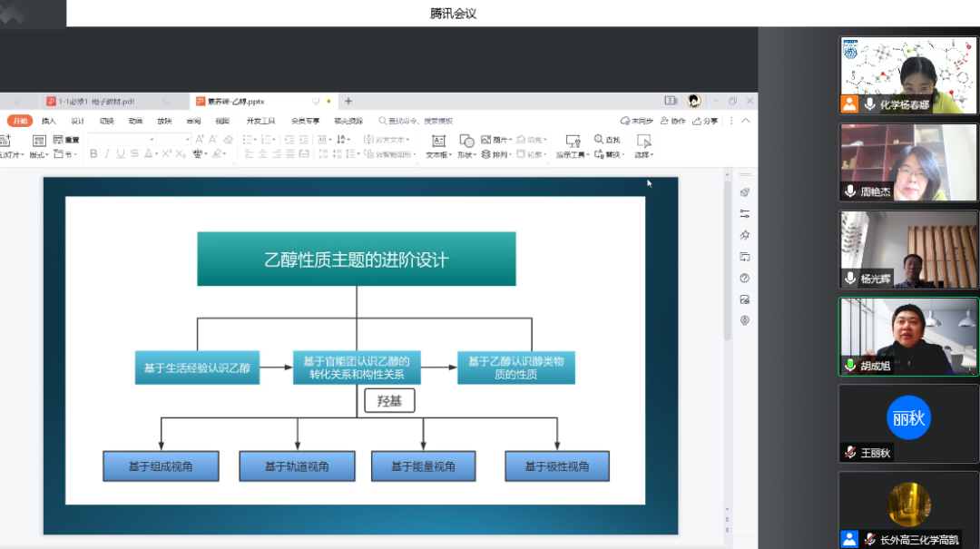Click the image library icon in the side panel
The height and width of the screenshot is (549, 980).
(744, 299)
